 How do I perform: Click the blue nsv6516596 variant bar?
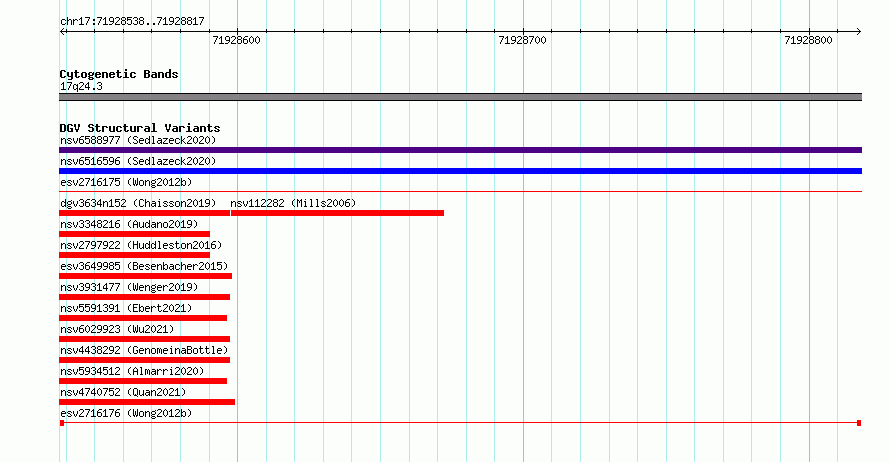click(460, 171)
